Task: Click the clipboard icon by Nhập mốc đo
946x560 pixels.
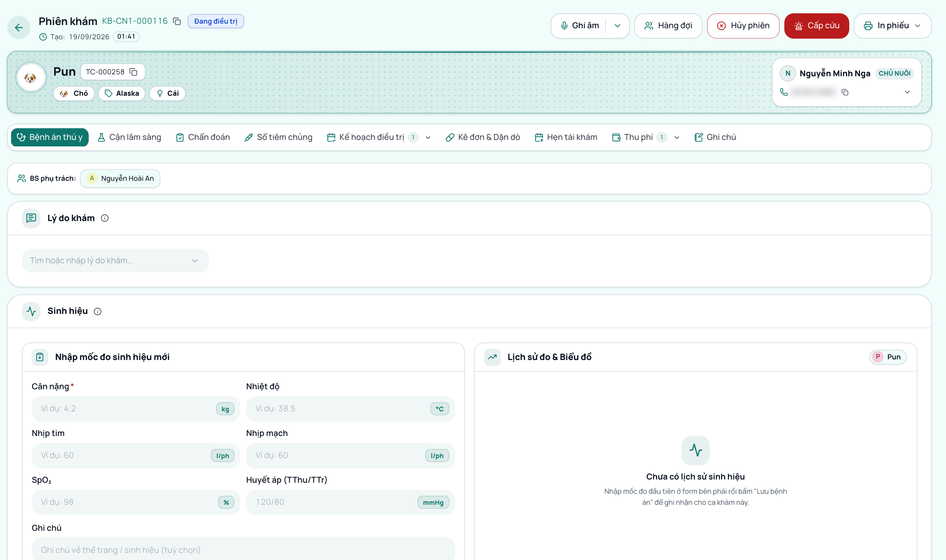Action: tap(40, 357)
